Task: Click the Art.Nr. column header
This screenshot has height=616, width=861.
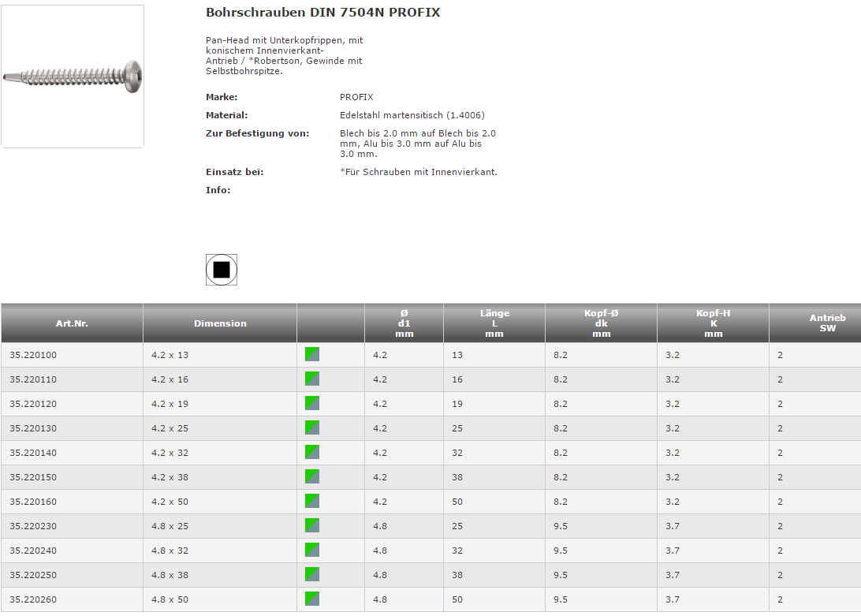Action: pos(72,323)
